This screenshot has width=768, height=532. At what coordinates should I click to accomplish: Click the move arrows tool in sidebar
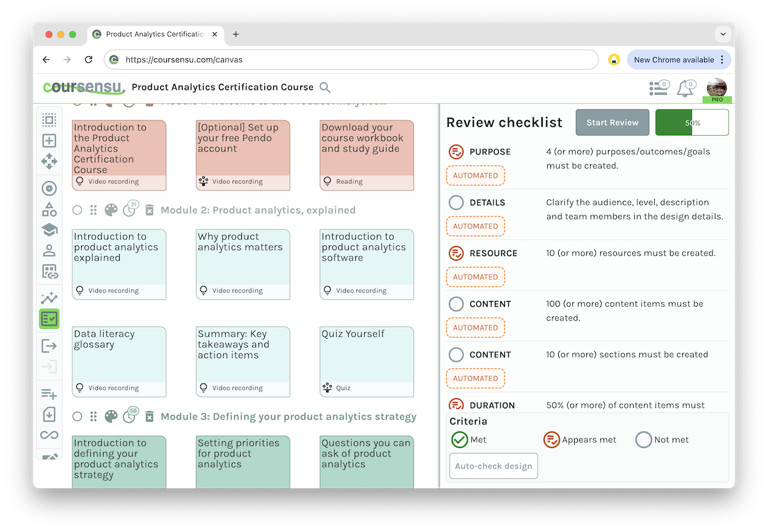point(49,161)
